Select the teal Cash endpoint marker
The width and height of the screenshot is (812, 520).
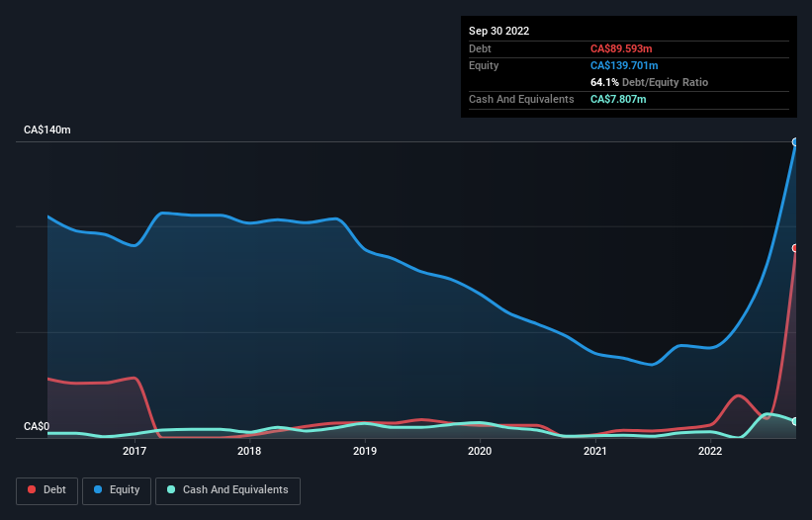[x=795, y=422]
